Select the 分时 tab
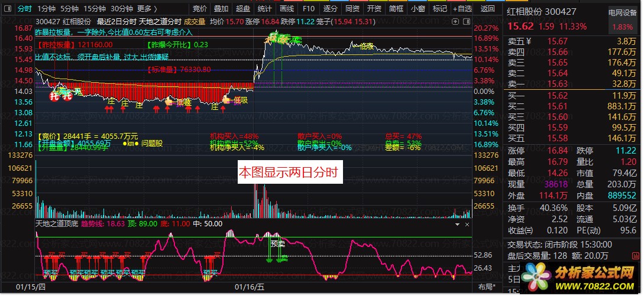This screenshot has width=644, height=296. (25, 9)
